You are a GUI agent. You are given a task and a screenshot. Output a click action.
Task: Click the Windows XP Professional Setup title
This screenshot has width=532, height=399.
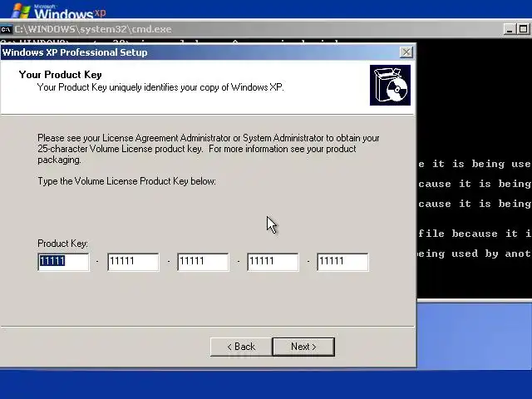click(75, 52)
